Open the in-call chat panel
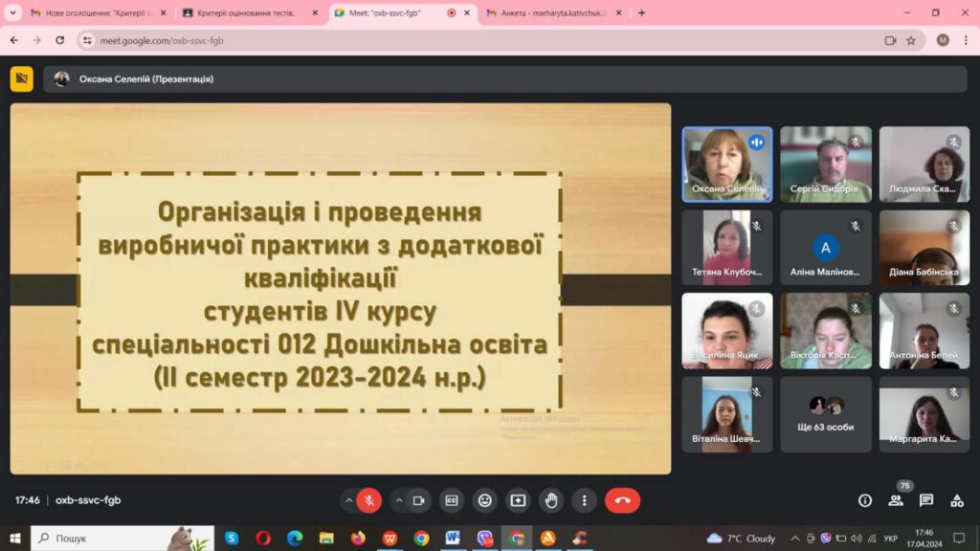 [x=926, y=500]
